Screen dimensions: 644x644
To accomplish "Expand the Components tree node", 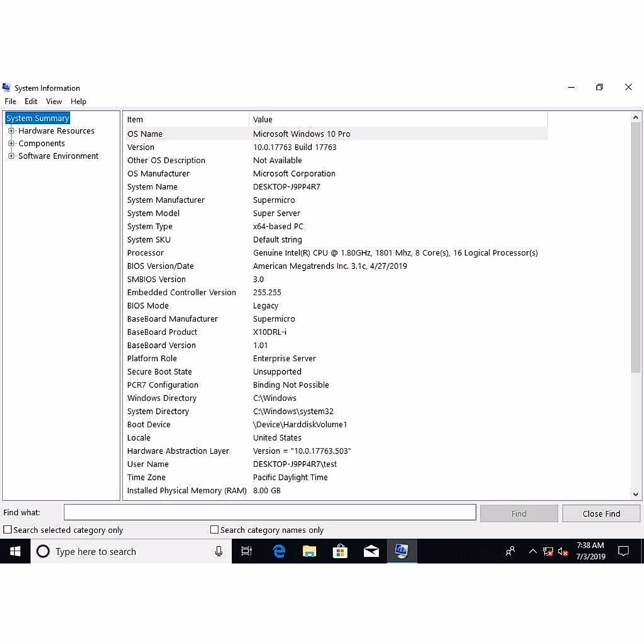I will tap(11, 143).
